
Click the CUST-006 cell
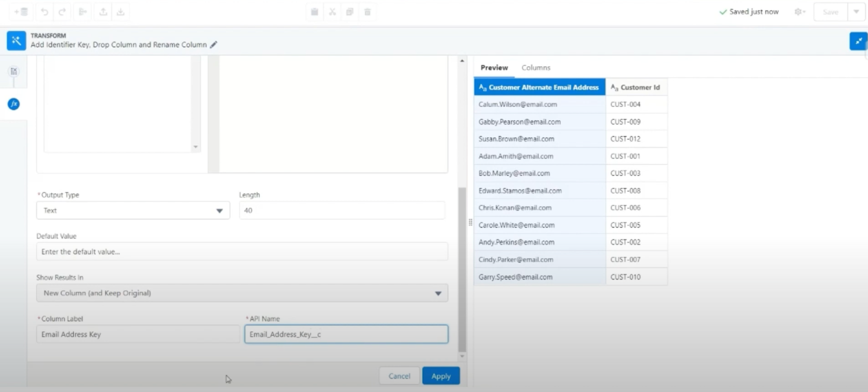click(x=636, y=208)
